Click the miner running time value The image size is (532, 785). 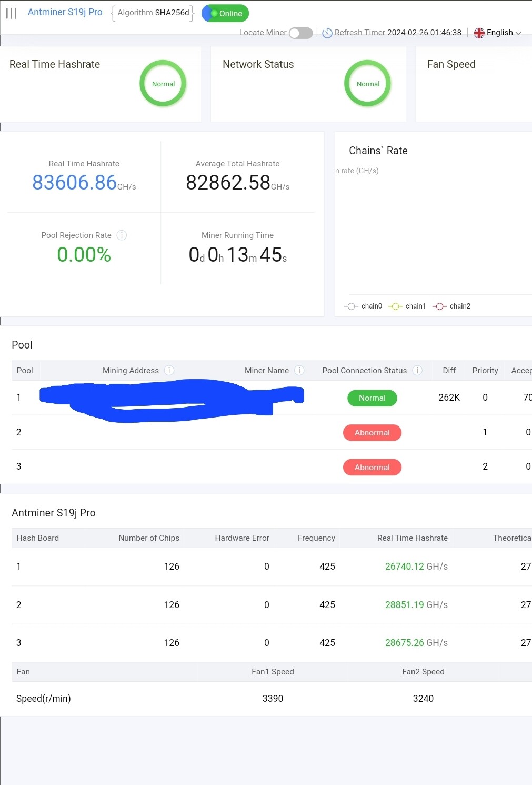238,255
